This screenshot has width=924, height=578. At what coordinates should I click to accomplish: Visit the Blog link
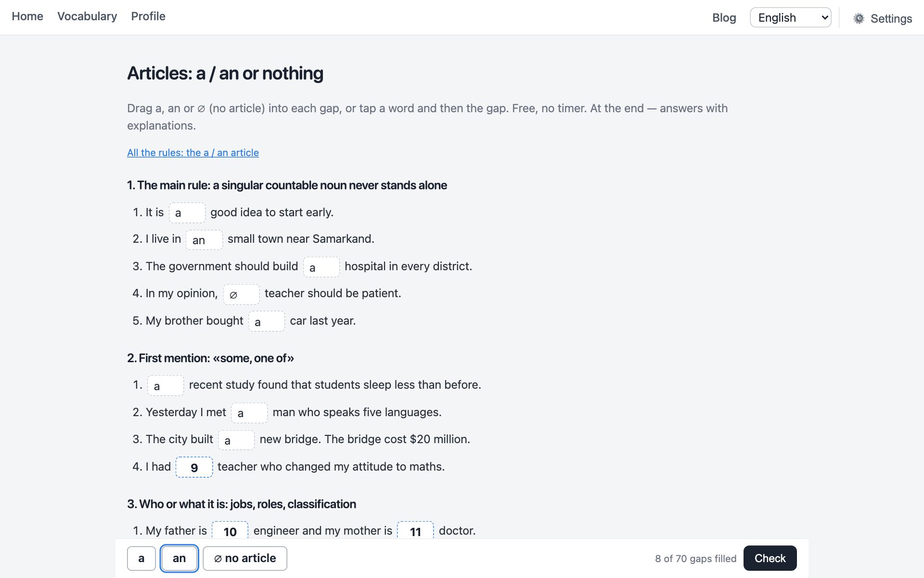724,18
